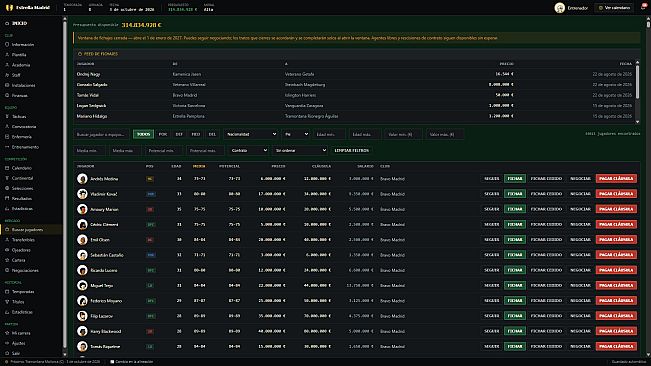Toggle SEGUIR for Emil Olsen
Image resolution: width=651 pixels, height=366 pixels.
pos(492,239)
